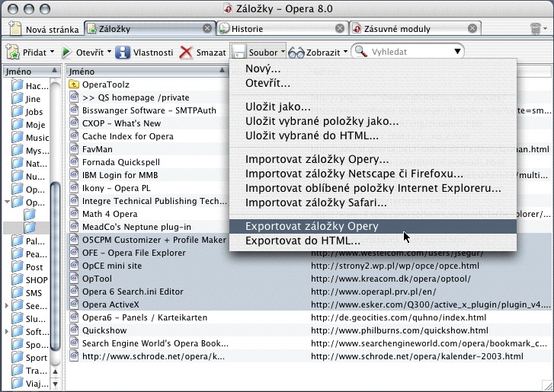The width and height of the screenshot is (554, 392).
Task: Open Nová stránka tab
Action: point(43,29)
